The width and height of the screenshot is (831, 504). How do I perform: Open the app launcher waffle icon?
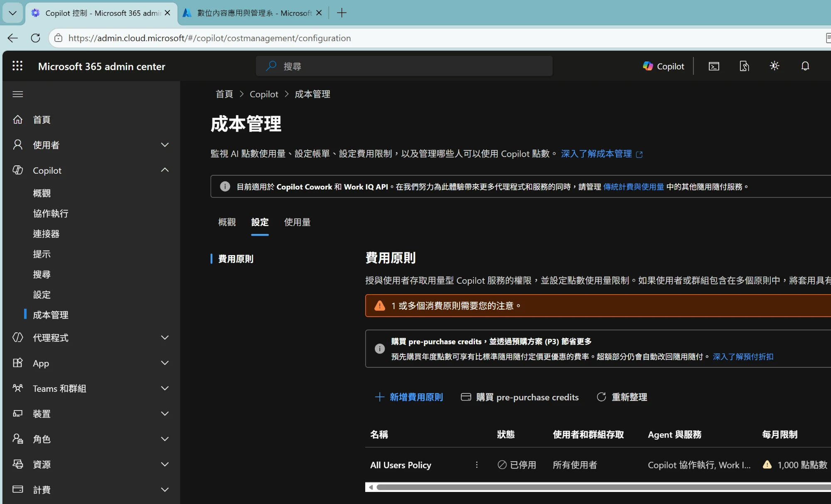click(17, 66)
